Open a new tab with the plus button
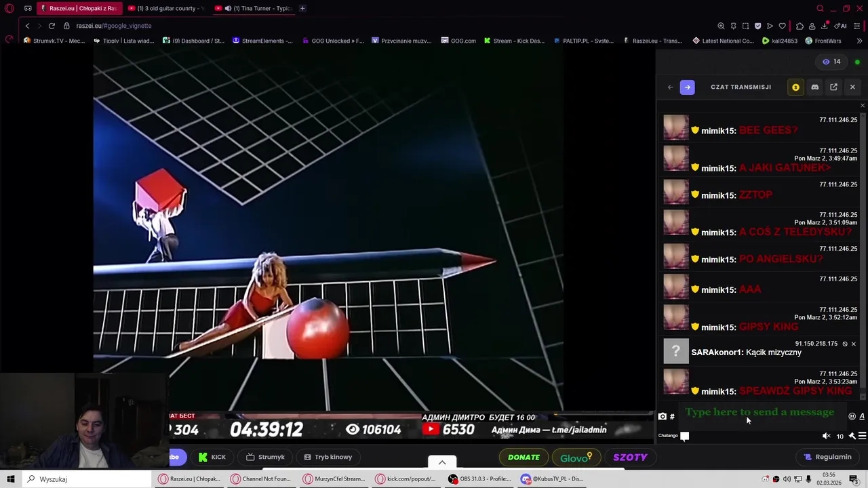Viewport: 868px width, 488px height. 302,8
